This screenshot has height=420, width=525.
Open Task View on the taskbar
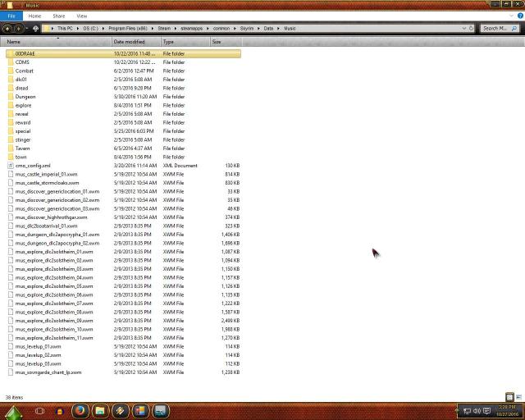(x=39, y=411)
